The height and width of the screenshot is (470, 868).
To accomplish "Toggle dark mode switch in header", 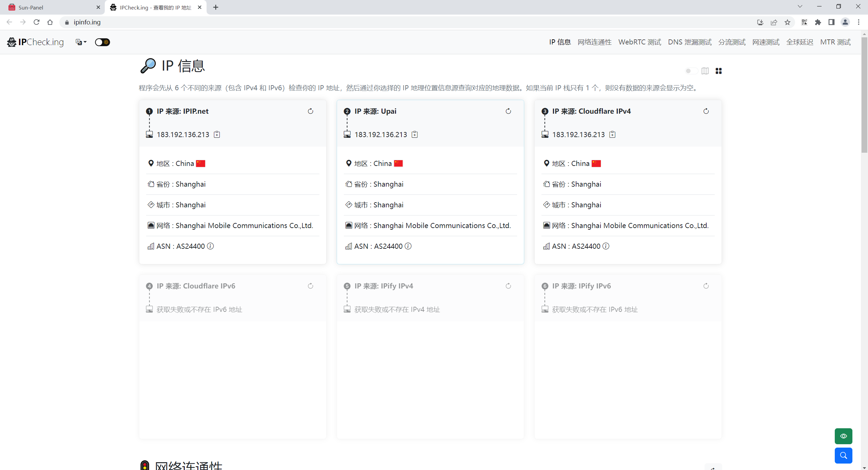I will 102,42.
